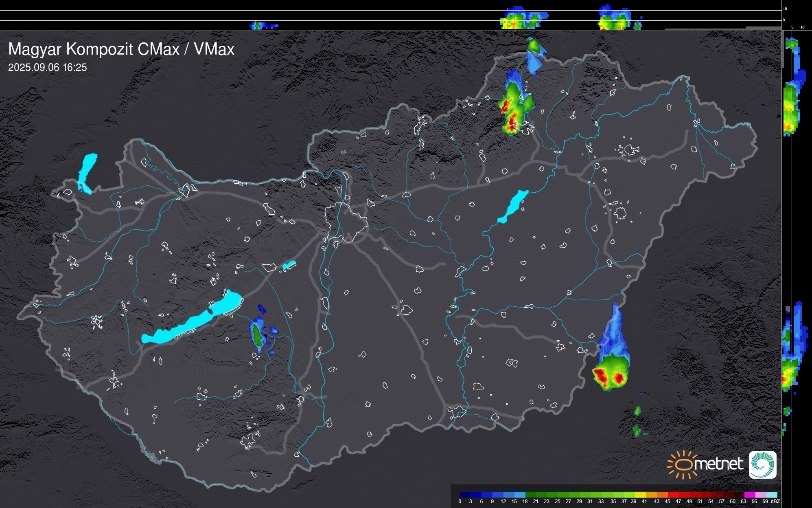Image resolution: width=812 pixels, height=508 pixels.
Task: Select the orange 43 dBZ swatch
Action: [662, 495]
